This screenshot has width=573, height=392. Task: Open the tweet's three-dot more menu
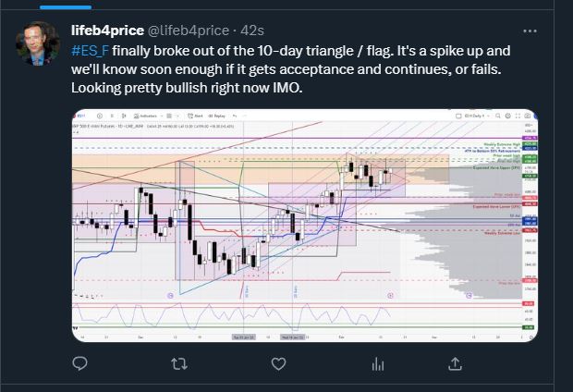coord(530,31)
